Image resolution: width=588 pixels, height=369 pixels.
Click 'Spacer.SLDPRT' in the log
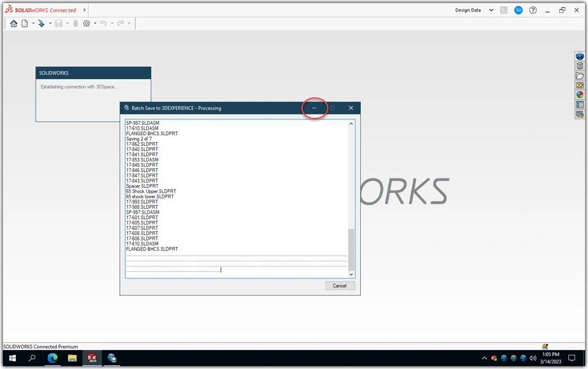[142, 186]
